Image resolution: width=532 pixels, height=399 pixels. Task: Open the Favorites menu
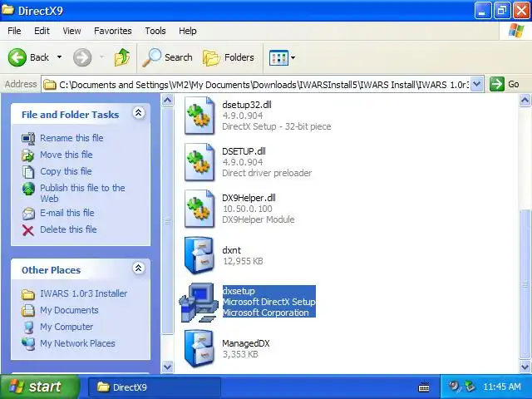click(113, 31)
